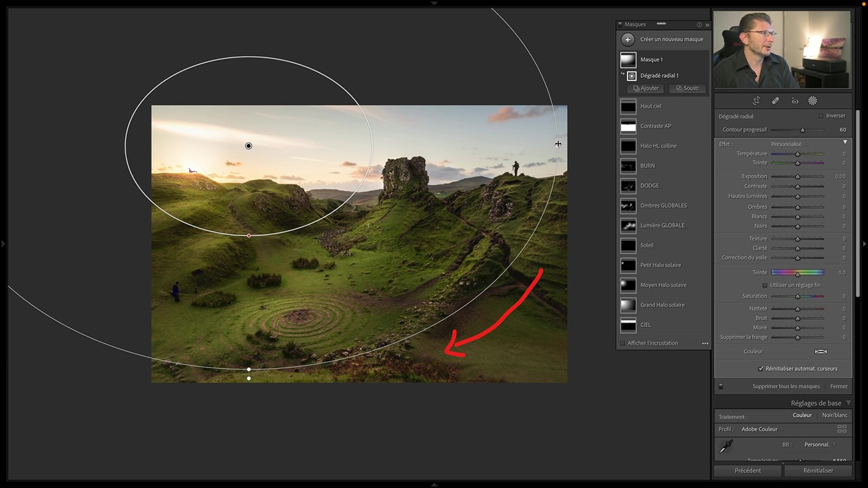Viewport: 868px width, 488px height.
Task: Select the DODGE mask
Action: [x=664, y=185]
